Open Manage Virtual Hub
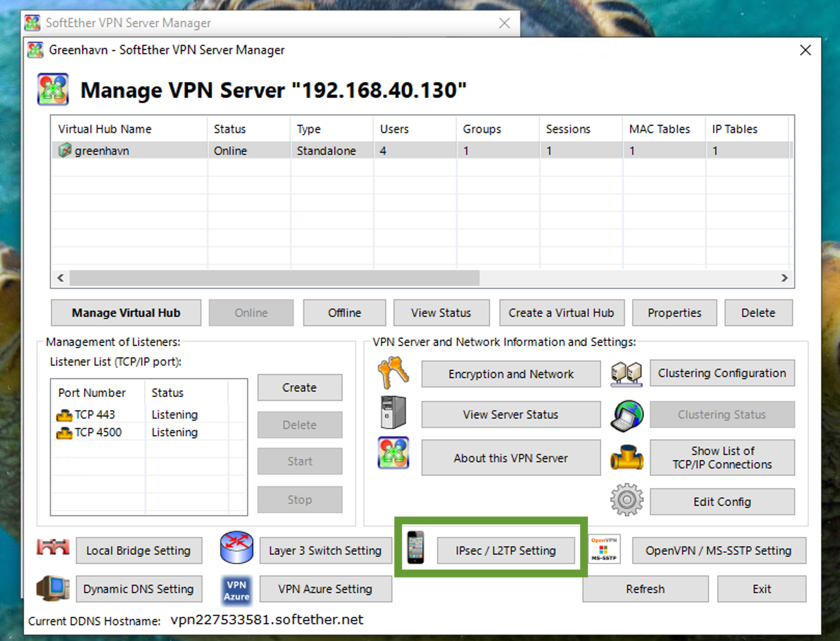 (126, 313)
